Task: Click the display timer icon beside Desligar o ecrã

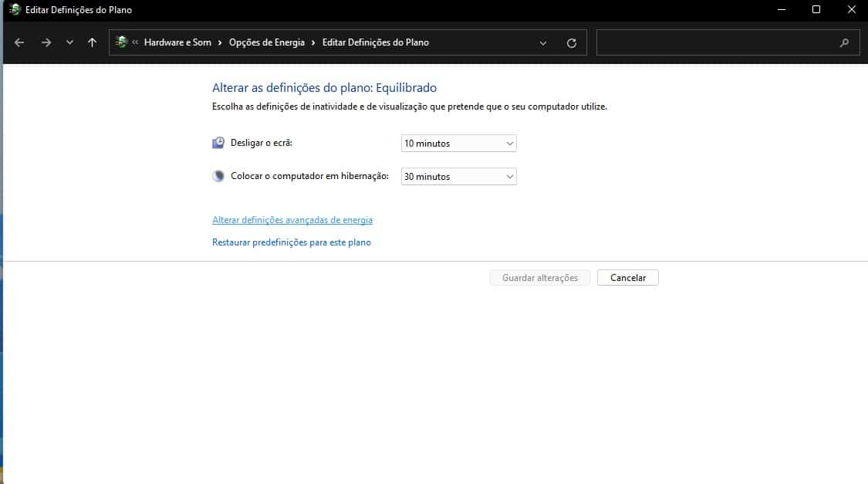Action: coord(218,143)
